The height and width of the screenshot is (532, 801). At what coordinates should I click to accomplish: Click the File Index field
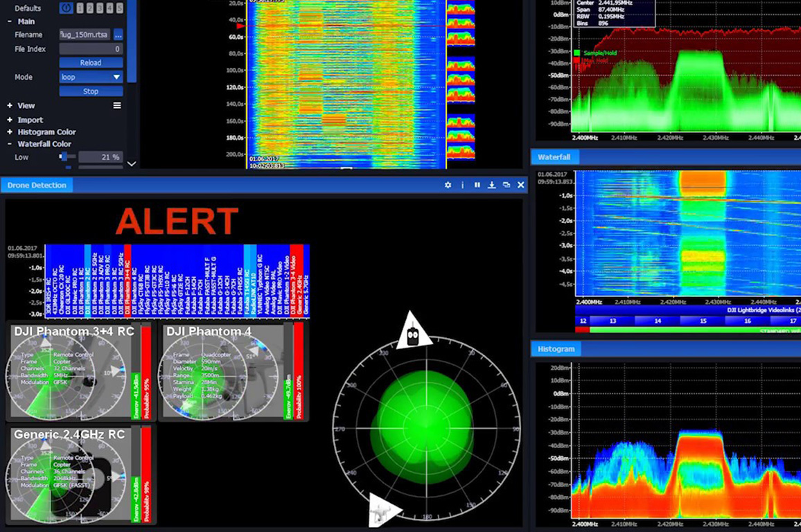(x=91, y=49)
